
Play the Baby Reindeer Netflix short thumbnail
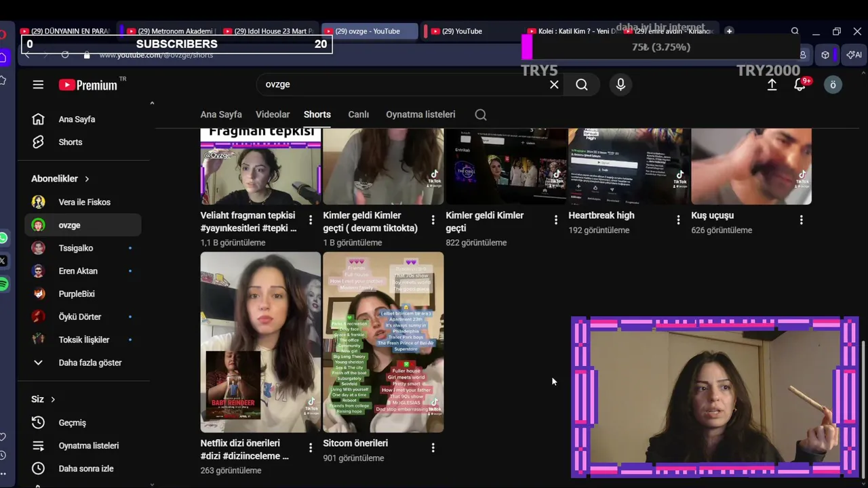260,342
